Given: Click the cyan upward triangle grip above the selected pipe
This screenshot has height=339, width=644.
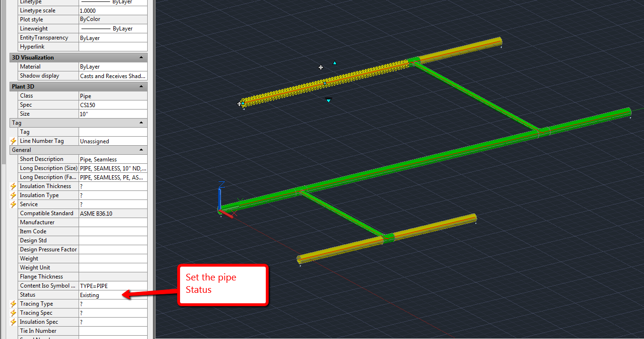Looking at the screenshot, I should [335, 63].
